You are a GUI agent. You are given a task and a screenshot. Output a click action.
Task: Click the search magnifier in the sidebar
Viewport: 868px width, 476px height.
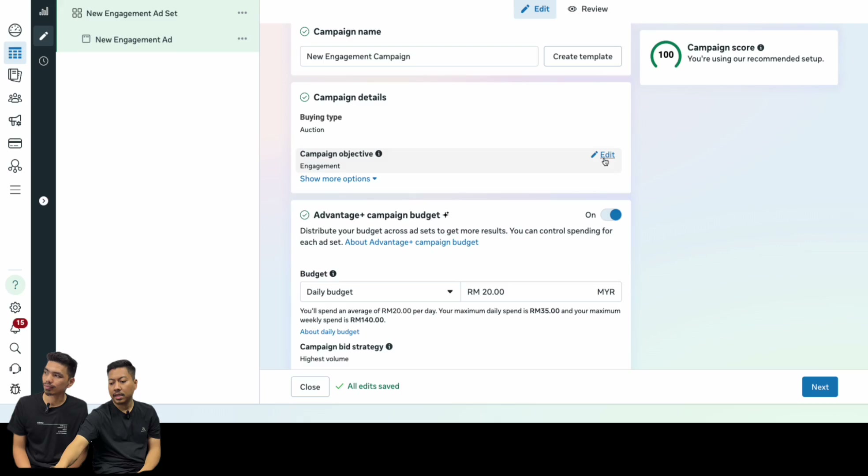15,348
